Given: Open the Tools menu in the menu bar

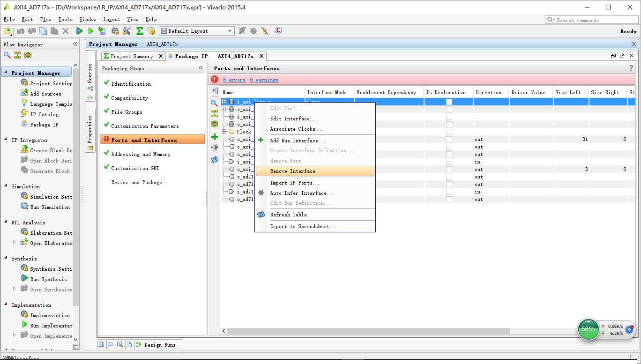Looking at the screenshot, I should click(x=65, y=19).
